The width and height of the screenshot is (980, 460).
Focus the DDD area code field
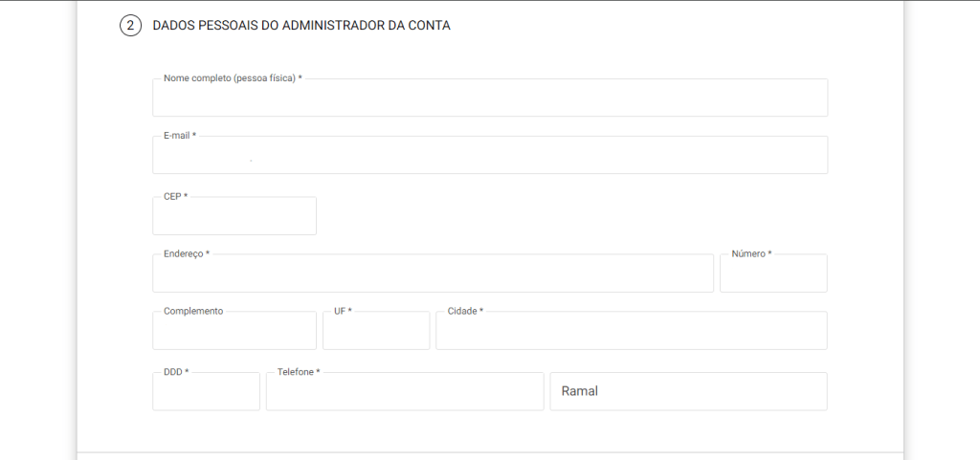[206, 393]
